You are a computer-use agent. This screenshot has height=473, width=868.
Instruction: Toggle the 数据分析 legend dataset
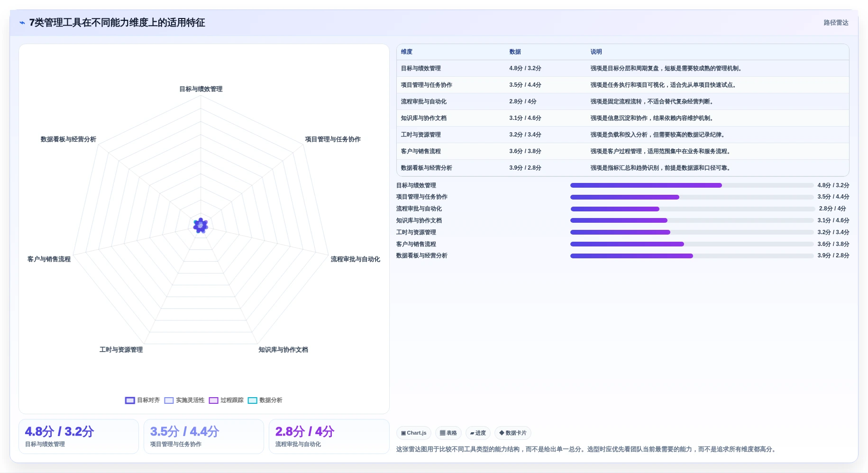point(265,400)
